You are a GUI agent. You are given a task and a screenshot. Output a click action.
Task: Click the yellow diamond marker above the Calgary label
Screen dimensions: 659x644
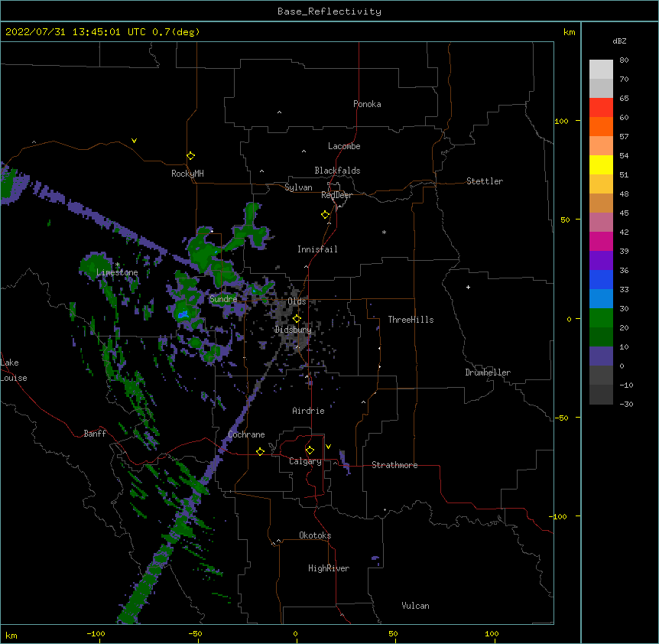[x=310, y=450]
